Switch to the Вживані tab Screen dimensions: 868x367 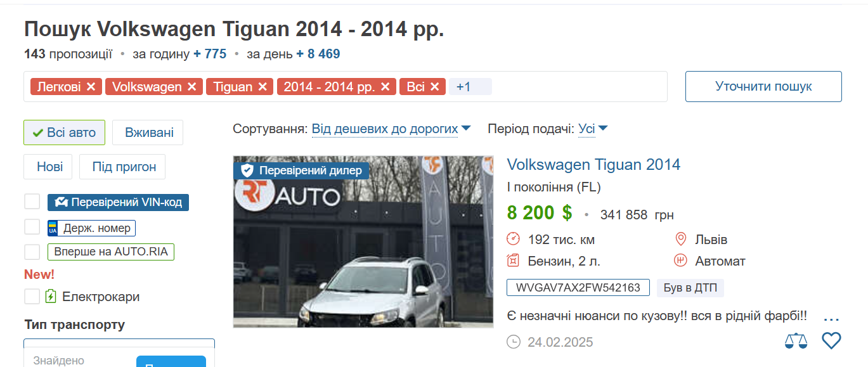pos(148,132)
